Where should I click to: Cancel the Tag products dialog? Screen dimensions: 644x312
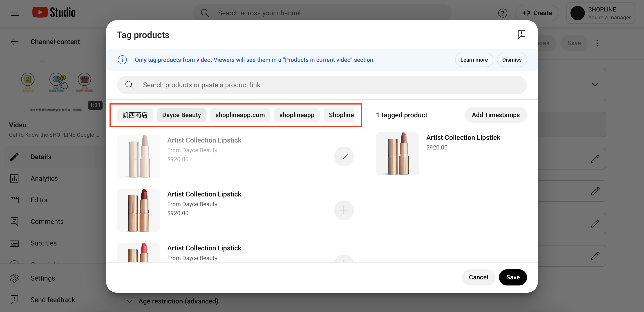[478, 277]
